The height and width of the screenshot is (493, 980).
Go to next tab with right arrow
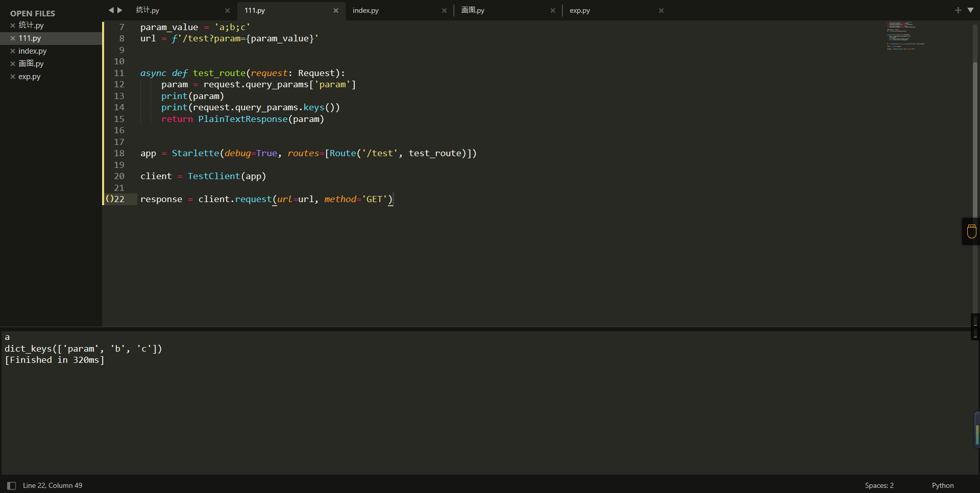click(120, 10)
